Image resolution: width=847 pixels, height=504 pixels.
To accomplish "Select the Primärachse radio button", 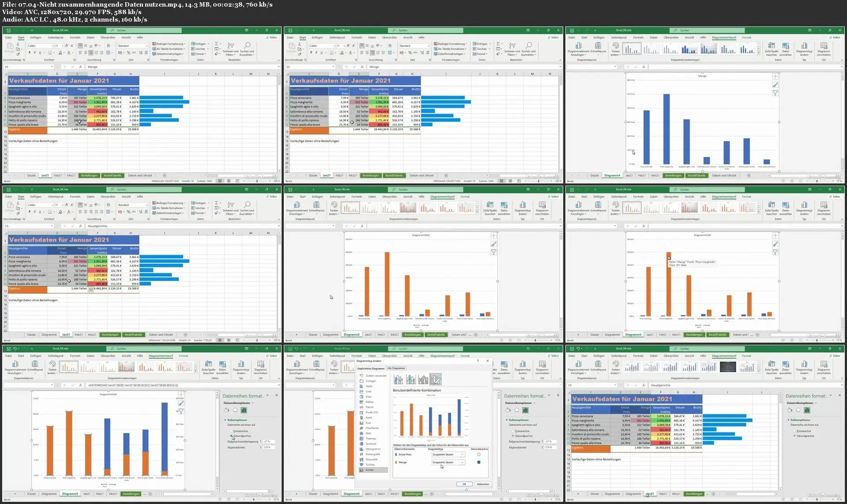I will pos(231,431).
